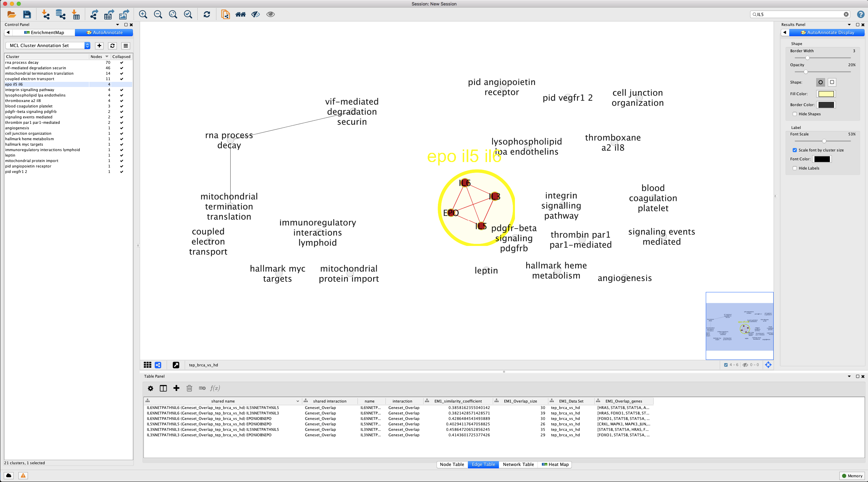Hide selected nodes and edges icon
Screen dimensions: 868x482
[256, 14]
